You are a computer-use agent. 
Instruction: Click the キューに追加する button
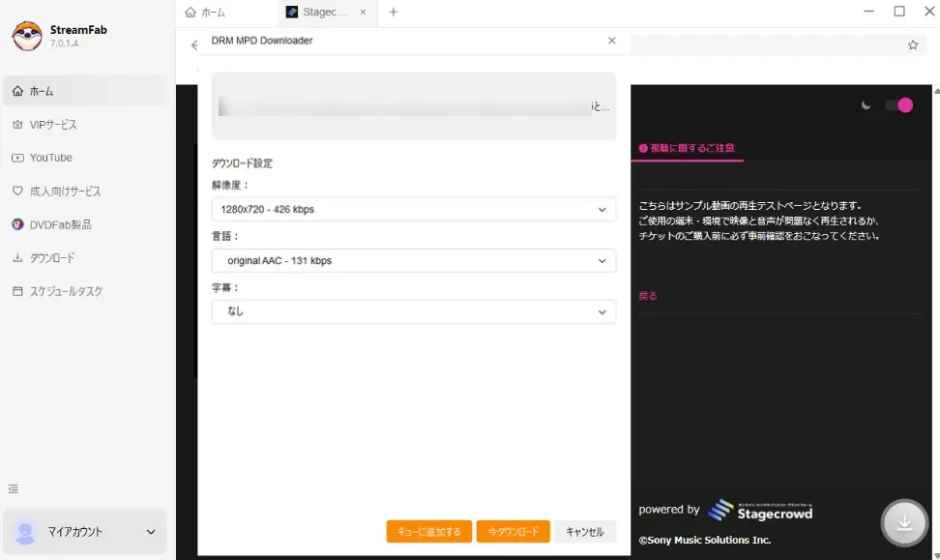coord(429,531)
